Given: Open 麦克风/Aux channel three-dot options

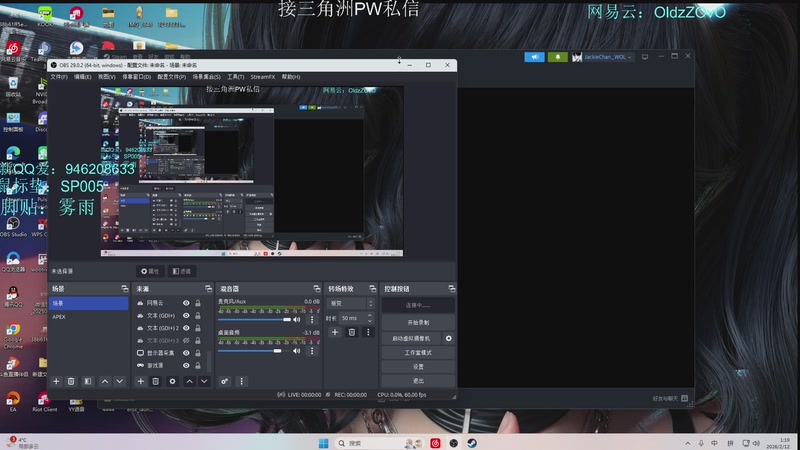Looking at the screenshot, I should (312, 319).
